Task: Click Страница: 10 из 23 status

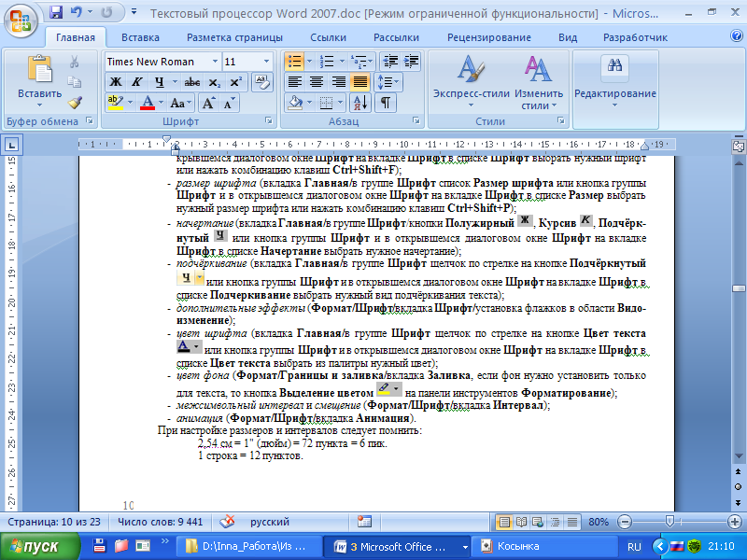Action: click(54, 522)
